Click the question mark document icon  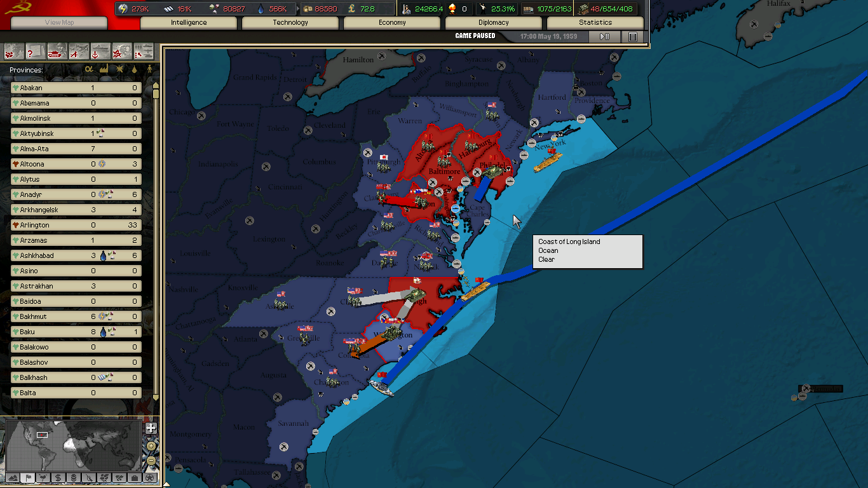pyautogui.click(x=36, y=51)
